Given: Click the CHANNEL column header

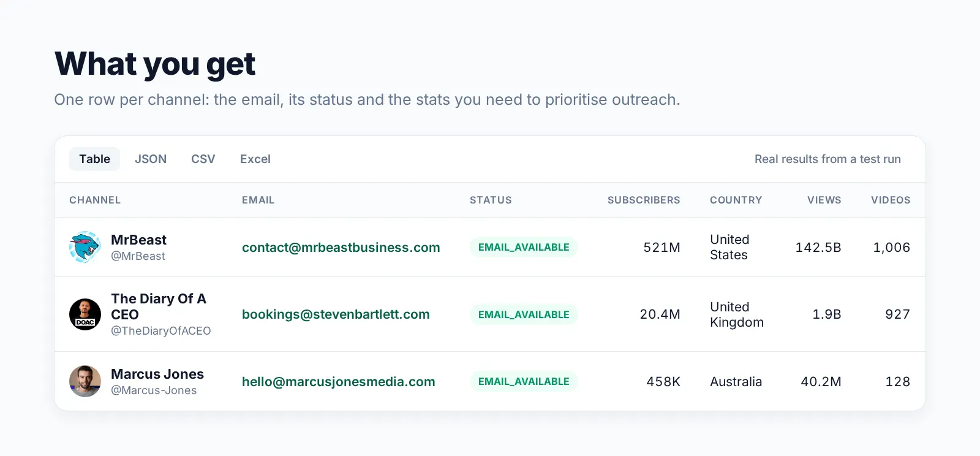Looking at the screenshot, I should (x=95, y=200).
